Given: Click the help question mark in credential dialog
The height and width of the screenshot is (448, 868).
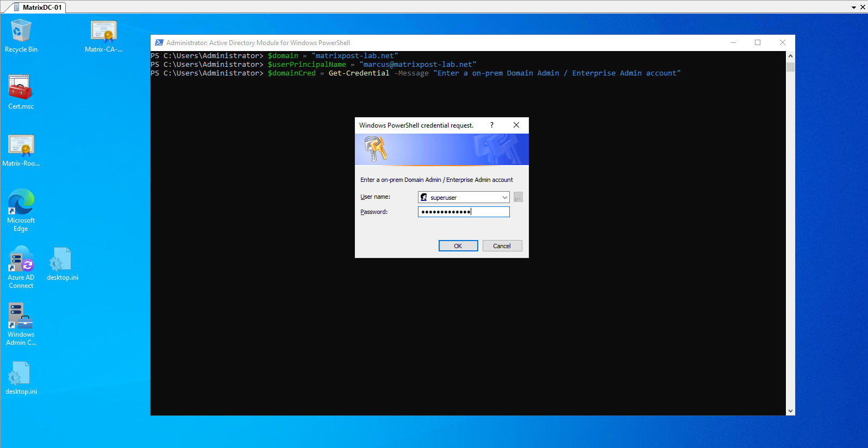Looking at the screenshot, I should click(x=492, y=125).
